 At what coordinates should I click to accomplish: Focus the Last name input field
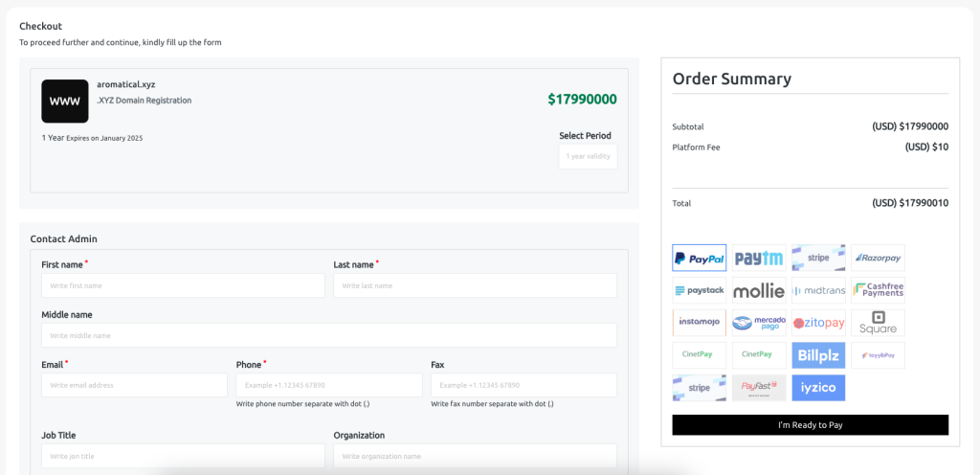coord(475,285)
